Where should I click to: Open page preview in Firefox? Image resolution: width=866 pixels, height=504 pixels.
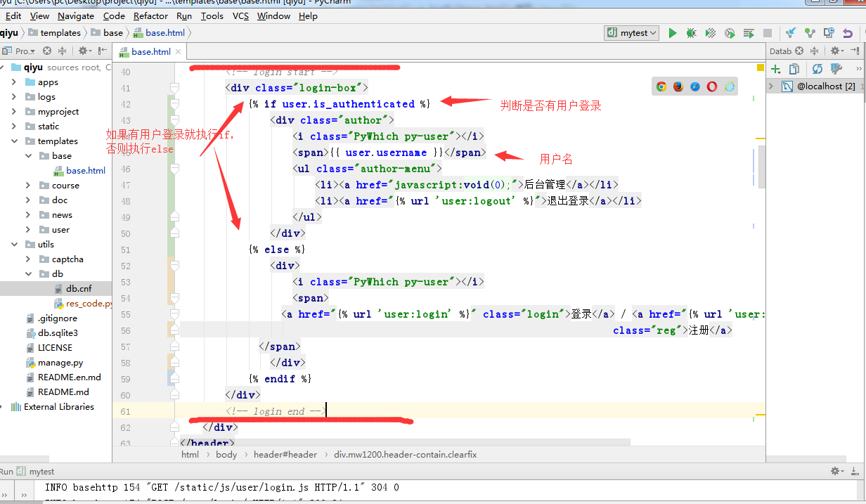click(x=678, y=86)
